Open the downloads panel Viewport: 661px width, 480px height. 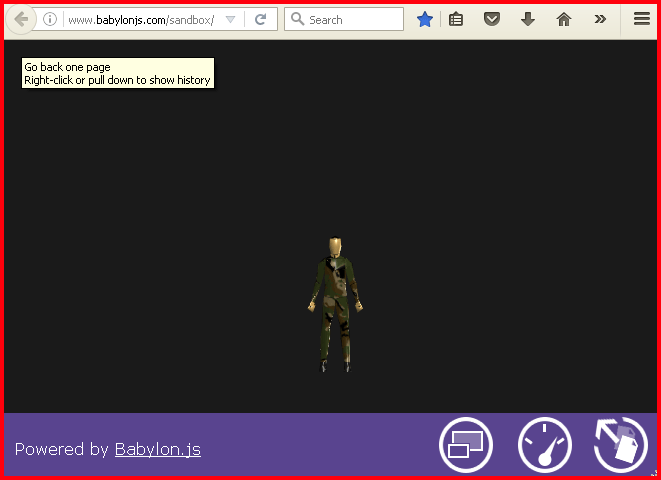pyautogui.click(x=528, y=19)
